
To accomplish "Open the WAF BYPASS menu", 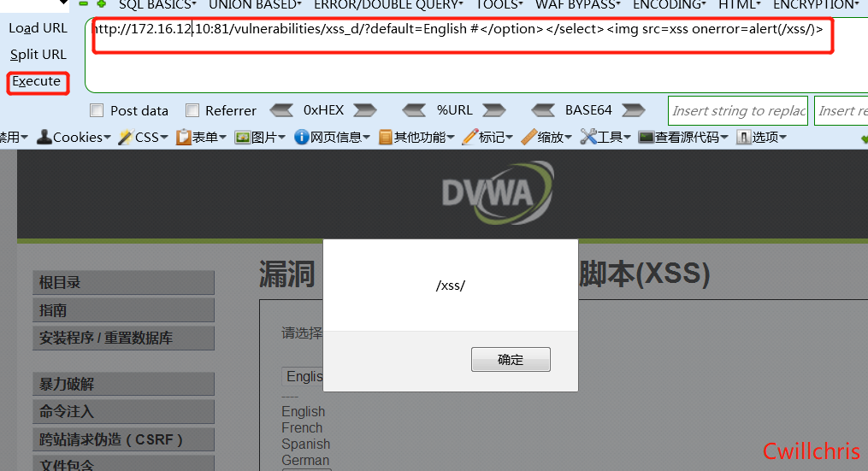I will tap(577, 4).
